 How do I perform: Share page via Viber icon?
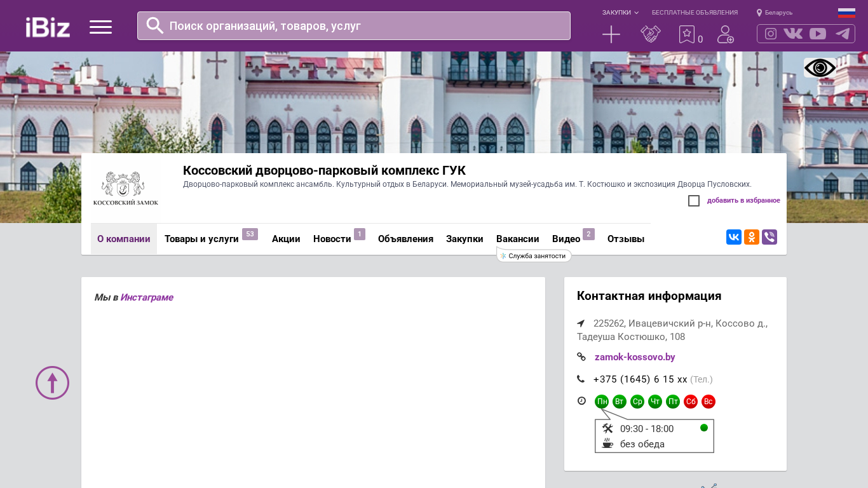[770, 237]
